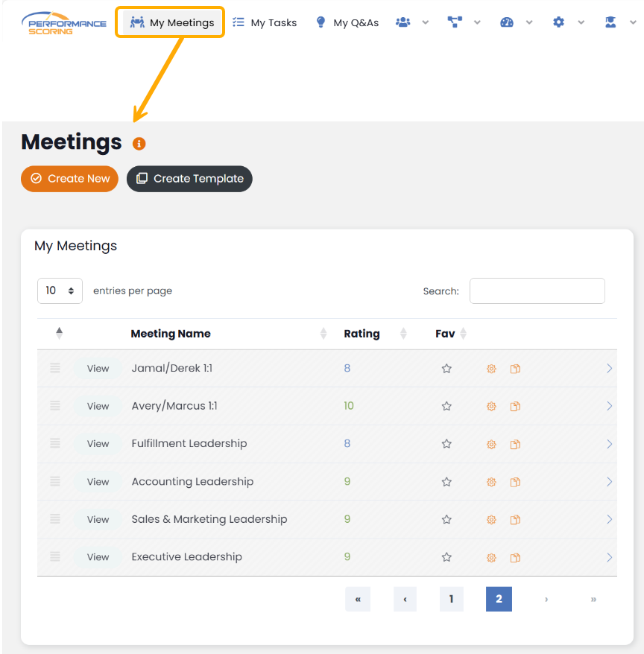Grab drag handle of Accounting Leadership row
The height and width of the screenshot is (654, 644).
coord(55,481)
